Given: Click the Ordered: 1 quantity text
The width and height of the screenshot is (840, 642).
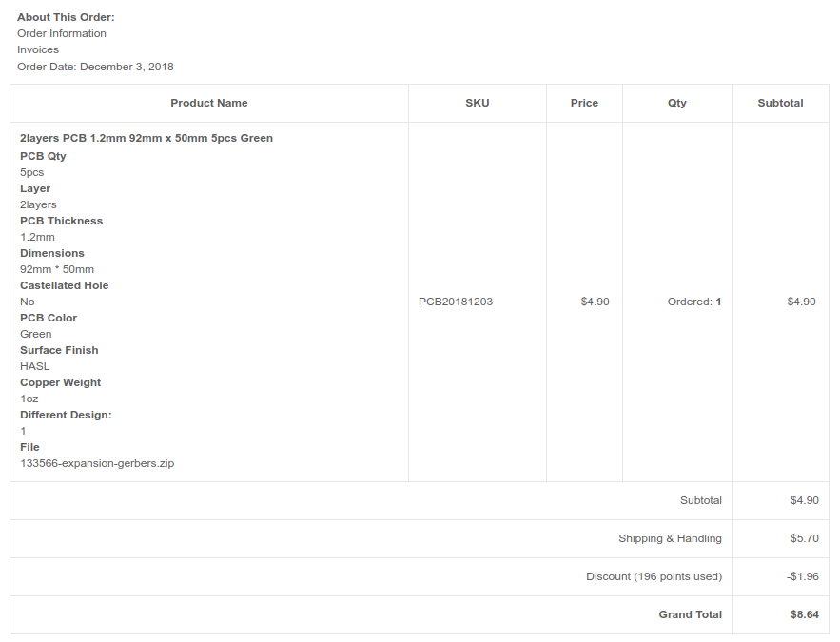Looking at the screenshot, I should [x=694, y=302].
